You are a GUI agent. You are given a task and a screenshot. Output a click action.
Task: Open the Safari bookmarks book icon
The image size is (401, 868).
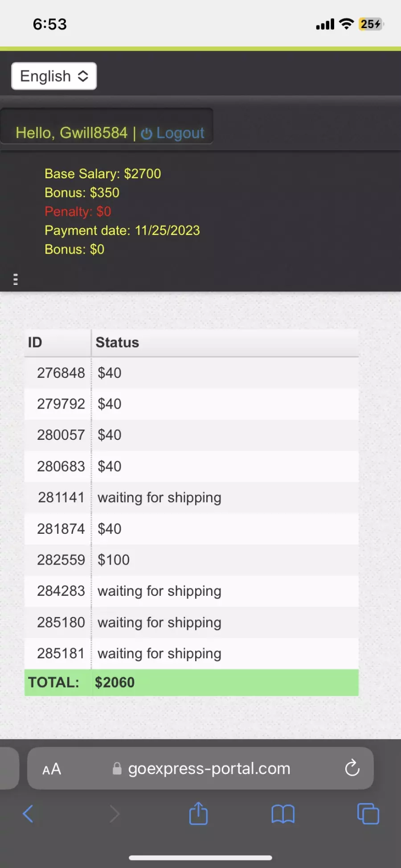(283, 814)
